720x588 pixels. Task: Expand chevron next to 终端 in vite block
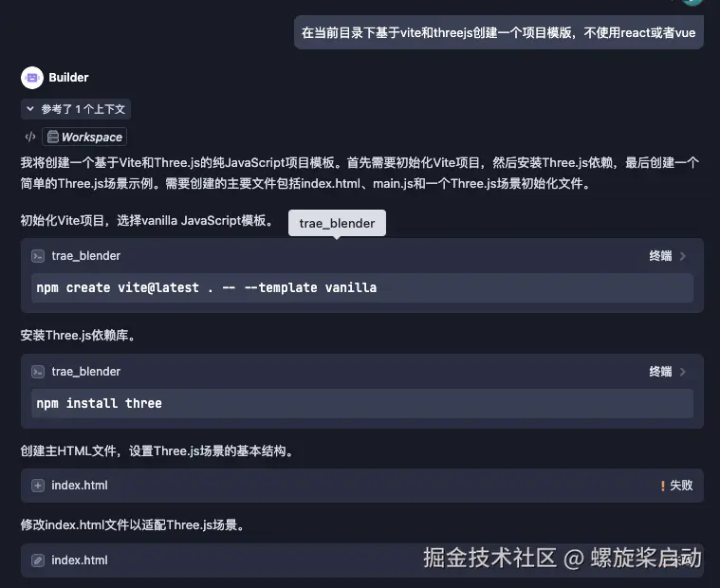(683, 256)
